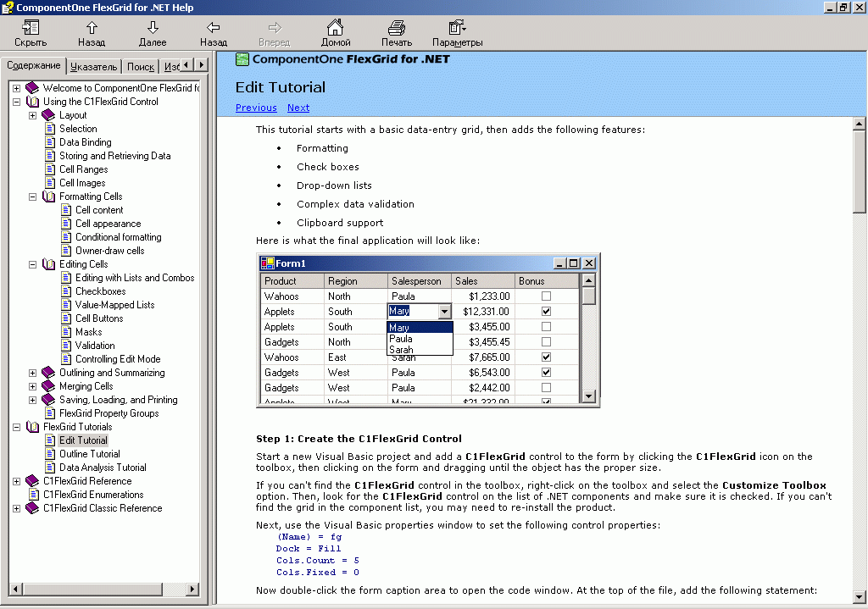Click the ComponentOne logo icon in the page header
The height and width of the screenshot is (609, 868).
pyautogui.click(x=242, y=59)
